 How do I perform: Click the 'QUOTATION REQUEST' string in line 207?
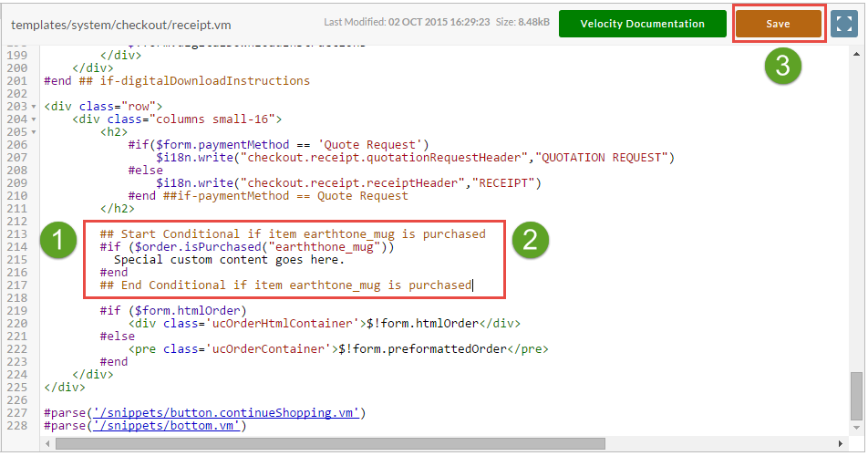click(601, 158)
